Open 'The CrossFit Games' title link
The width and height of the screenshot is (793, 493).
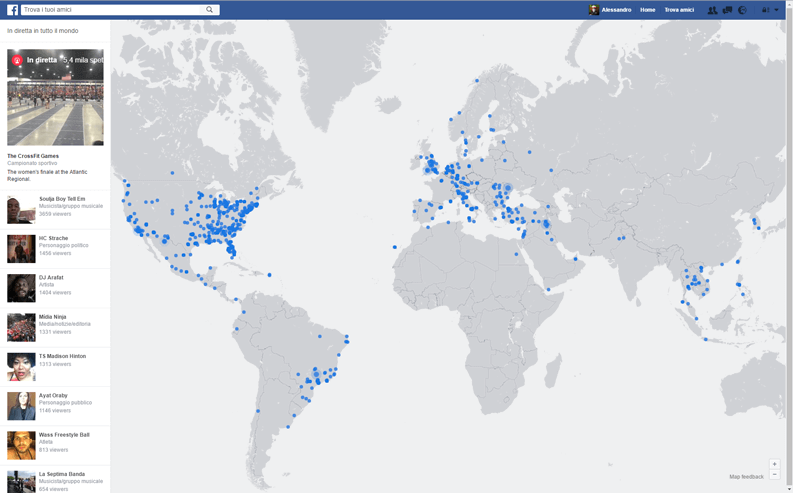(33, 156)
